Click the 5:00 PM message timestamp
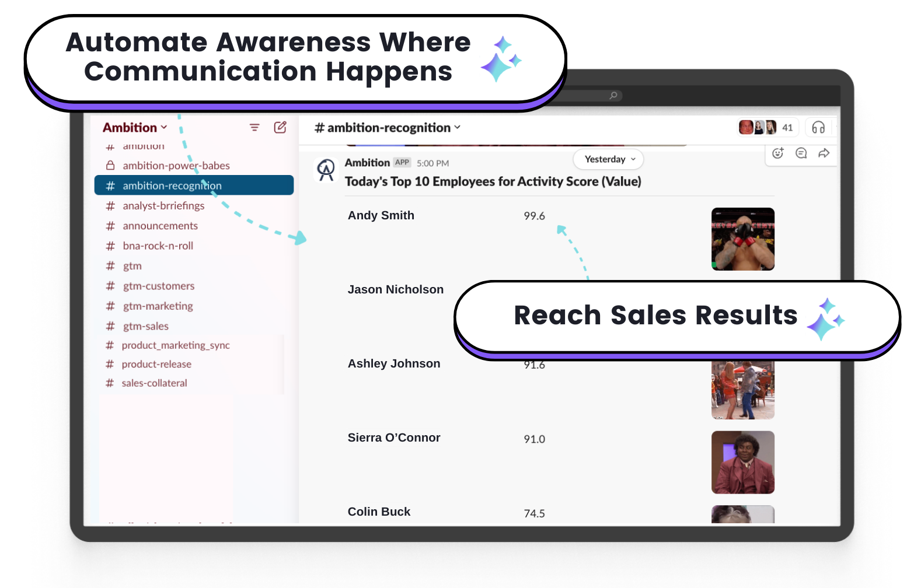Screen dimensions: 907x588 [431, 162]
